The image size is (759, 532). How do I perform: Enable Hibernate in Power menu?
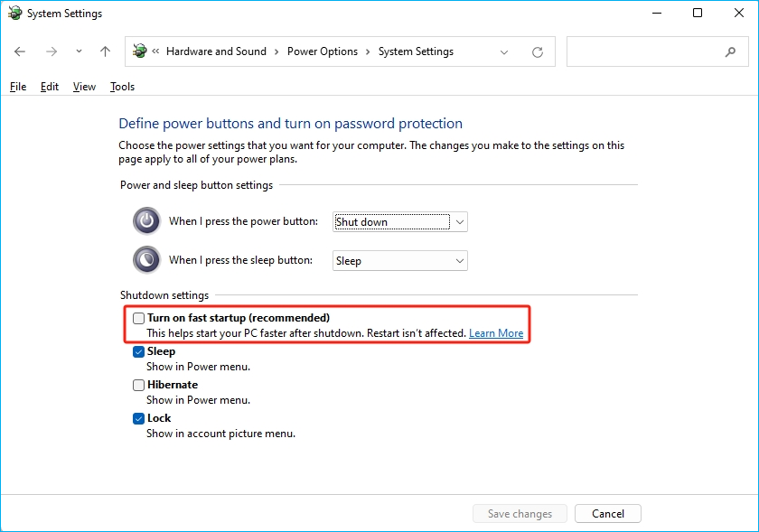pos(138,385)
